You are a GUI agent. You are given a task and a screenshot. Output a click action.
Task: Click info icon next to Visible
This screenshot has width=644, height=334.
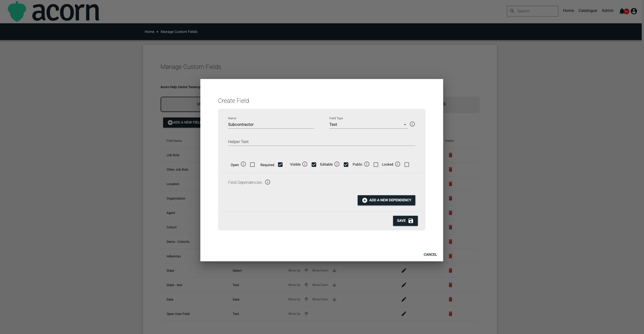pyautogui.click(x=305, y=164)
